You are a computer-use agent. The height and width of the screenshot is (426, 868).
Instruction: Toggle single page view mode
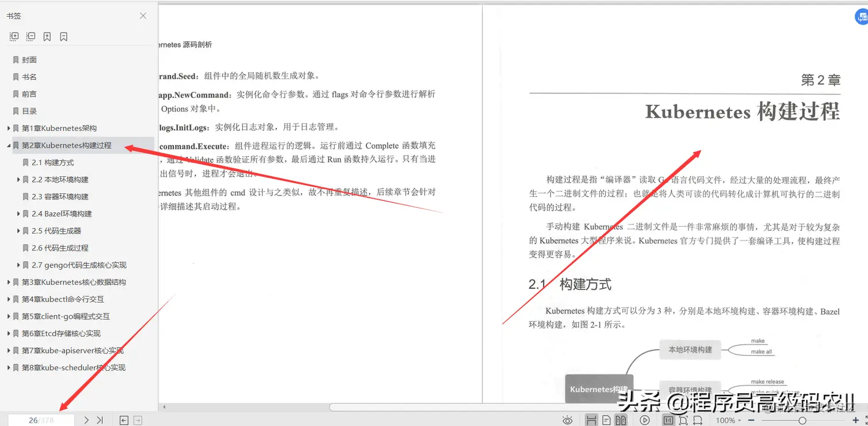click(607, 420)
